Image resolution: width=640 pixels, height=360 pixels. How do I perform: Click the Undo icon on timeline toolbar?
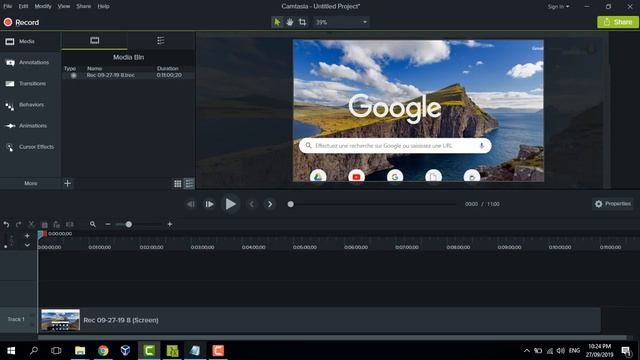[x=6, y=224]
